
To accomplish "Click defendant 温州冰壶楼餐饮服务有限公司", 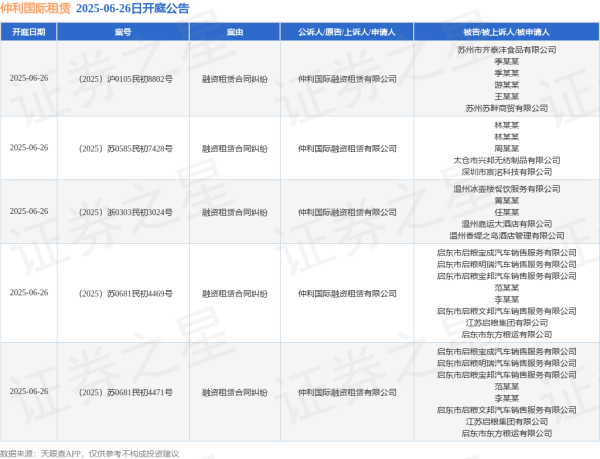I will [x=507, y=189].
